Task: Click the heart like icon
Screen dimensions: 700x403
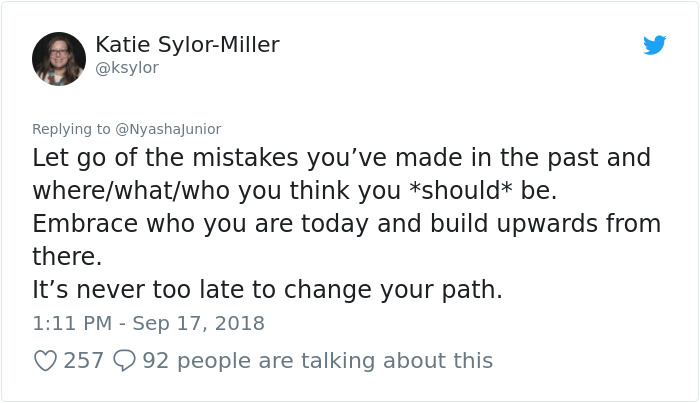Action: (46, 361)
